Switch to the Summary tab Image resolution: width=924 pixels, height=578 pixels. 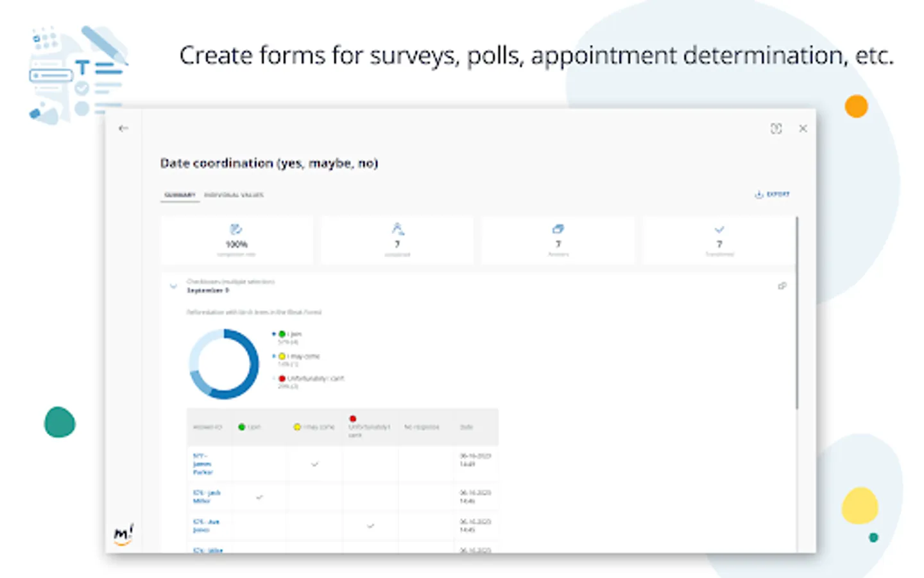180,195
